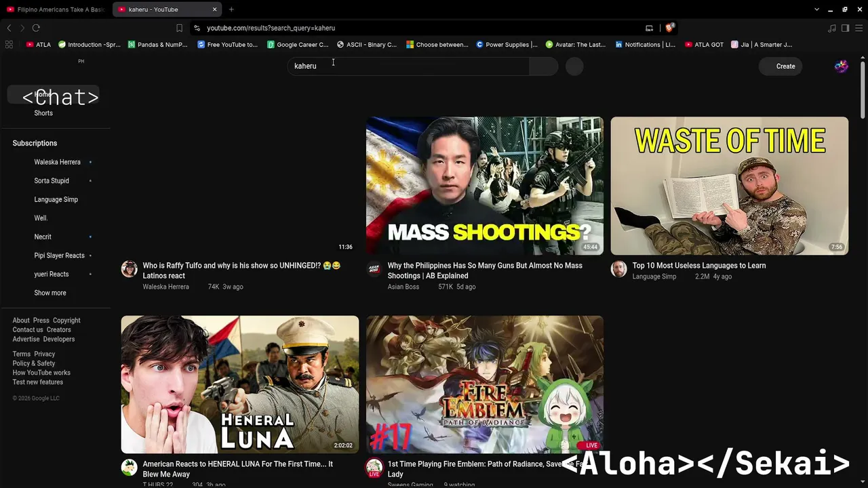The width and height of the screenshot is (868, 488).
Task: Open the YouTube account avatar
Action: [x=841, y=66]
